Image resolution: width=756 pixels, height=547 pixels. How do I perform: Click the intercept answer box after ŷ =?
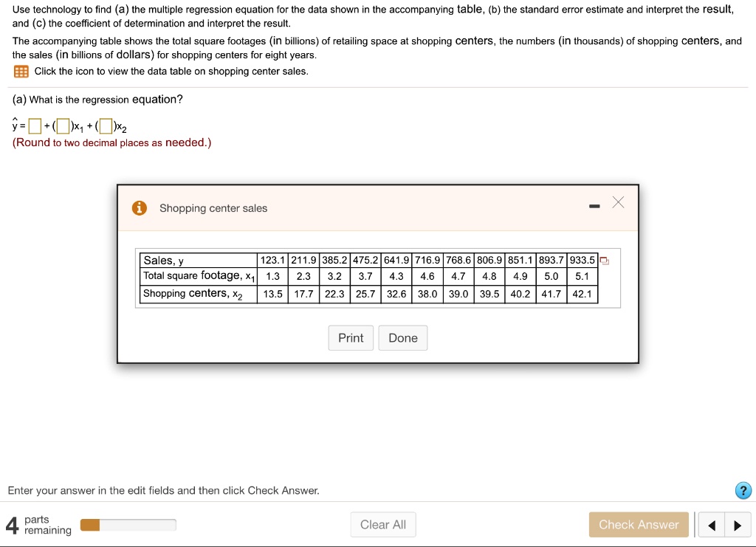click(33, 126)
